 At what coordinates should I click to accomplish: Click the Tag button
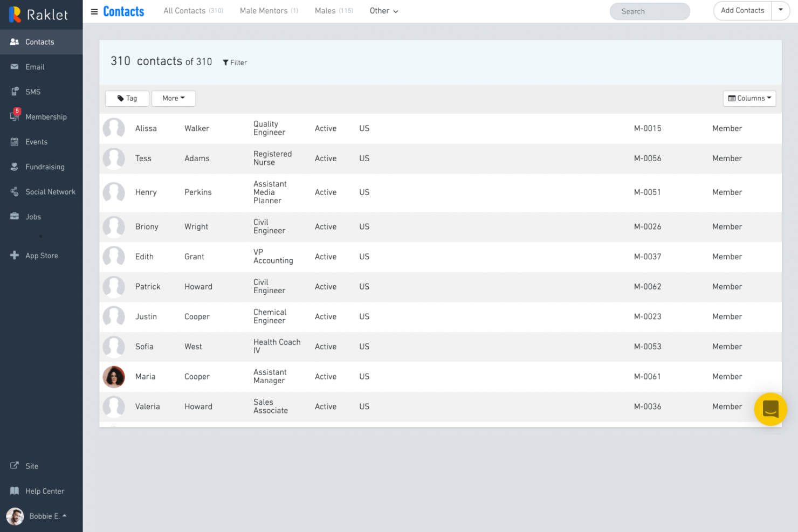127,98
